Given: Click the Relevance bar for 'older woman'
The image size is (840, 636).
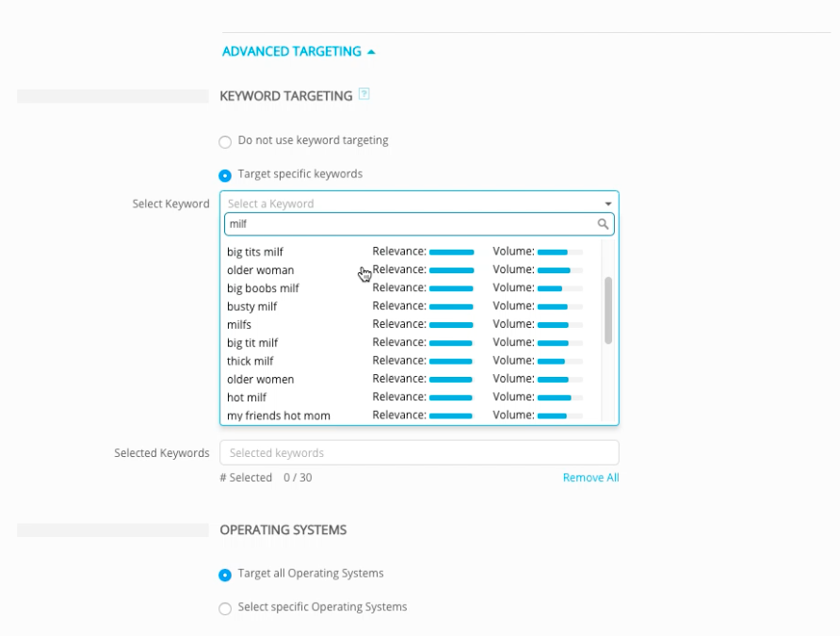Looking at the screenshot, I should pyautogui.click(x=452, y=270).
